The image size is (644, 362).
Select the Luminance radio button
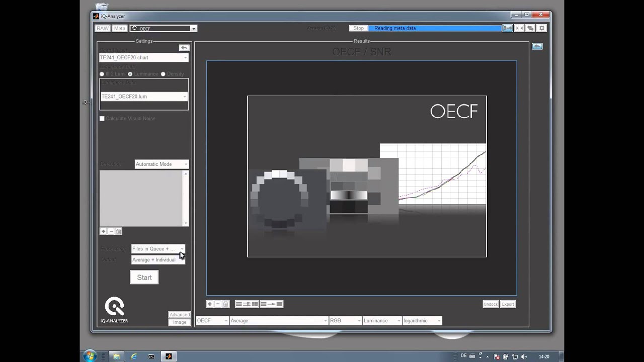pyautogui.click(x=130, y=74)
